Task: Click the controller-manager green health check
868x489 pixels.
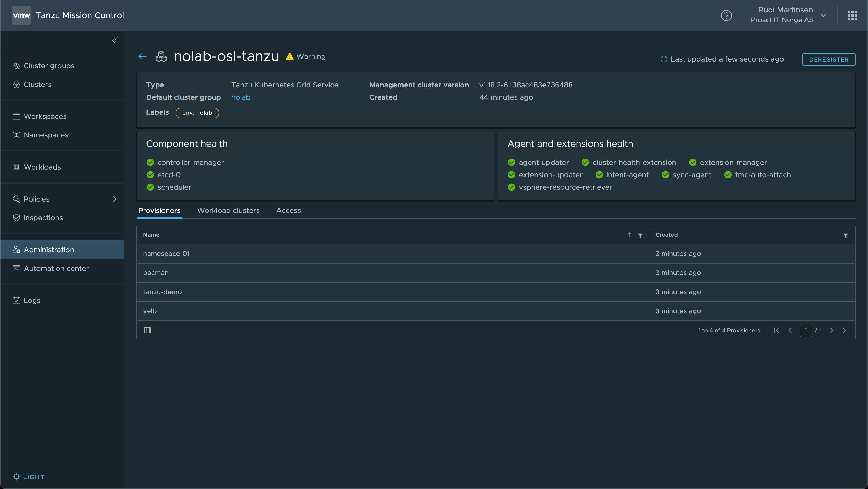Action: 150,162
